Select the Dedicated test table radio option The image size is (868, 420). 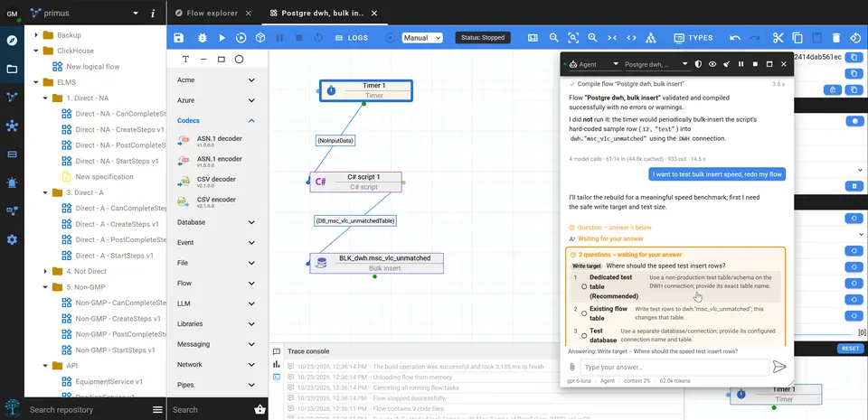[584, 287]
